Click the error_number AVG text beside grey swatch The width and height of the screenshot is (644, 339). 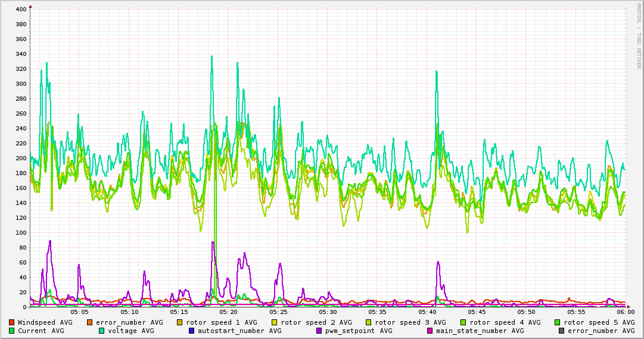pyautogui.click(x=601, y=331)
